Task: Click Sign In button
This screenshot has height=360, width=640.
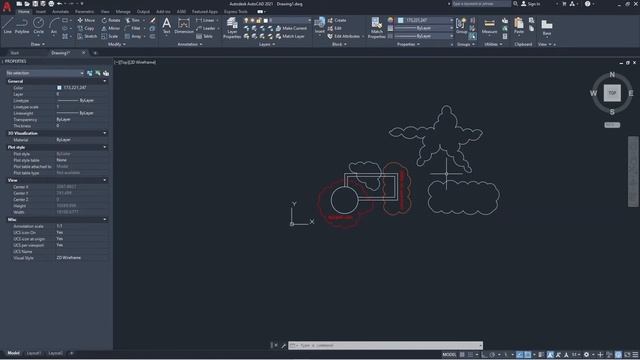Action: click(x=531, y=4)
